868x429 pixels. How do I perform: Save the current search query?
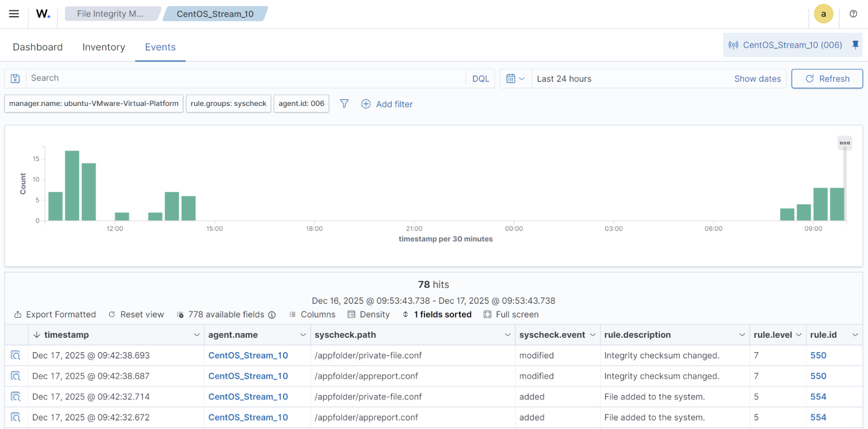[x=15, y=78]
